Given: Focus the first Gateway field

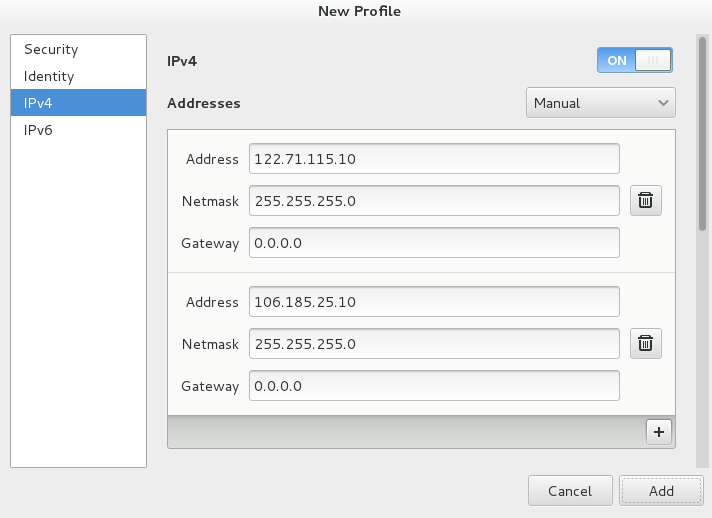Looking at the screenshot, I should coord(434,243).
